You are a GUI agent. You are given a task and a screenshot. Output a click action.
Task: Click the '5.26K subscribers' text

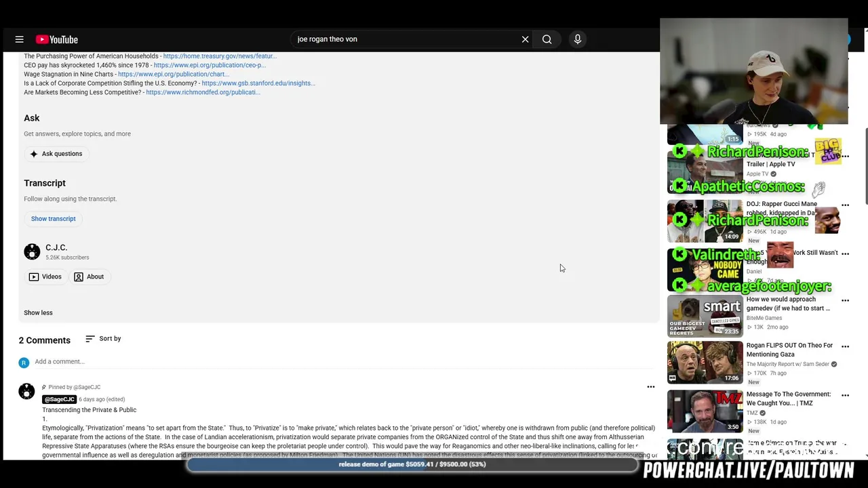pos(67,258)
